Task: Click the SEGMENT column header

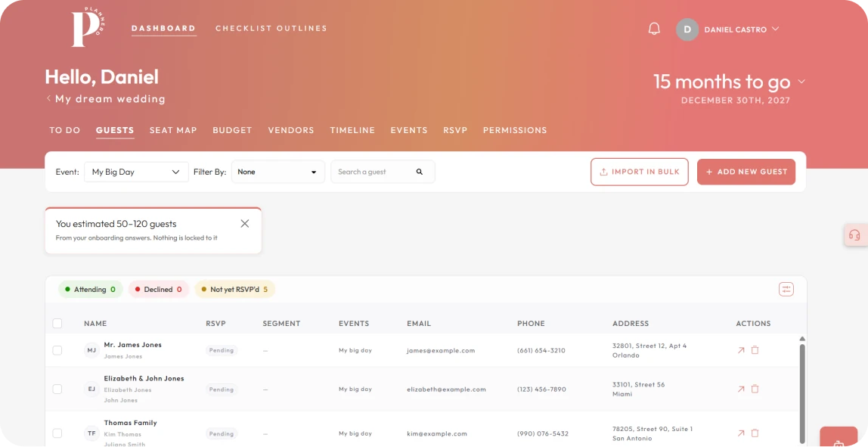Action: pos(281,324)
